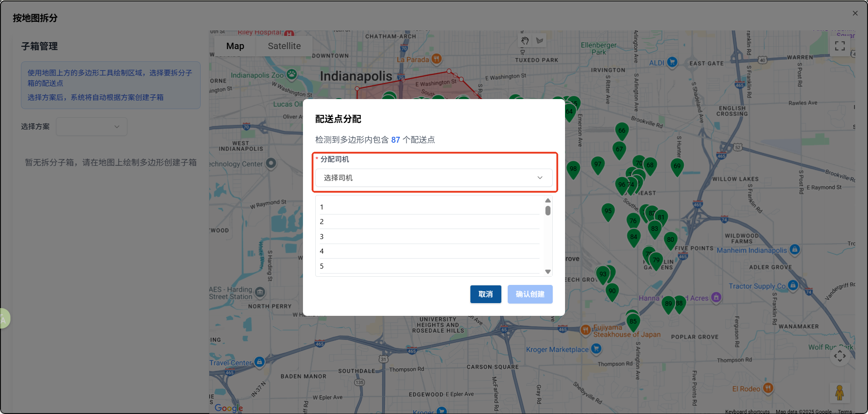Click the pan control circle bottom right
This screenshot has height=414, width=868.
(839, 356)
